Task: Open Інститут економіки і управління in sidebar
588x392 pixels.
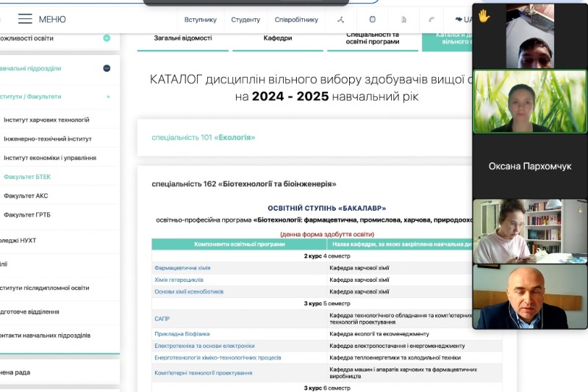Action: click(50, 158)
